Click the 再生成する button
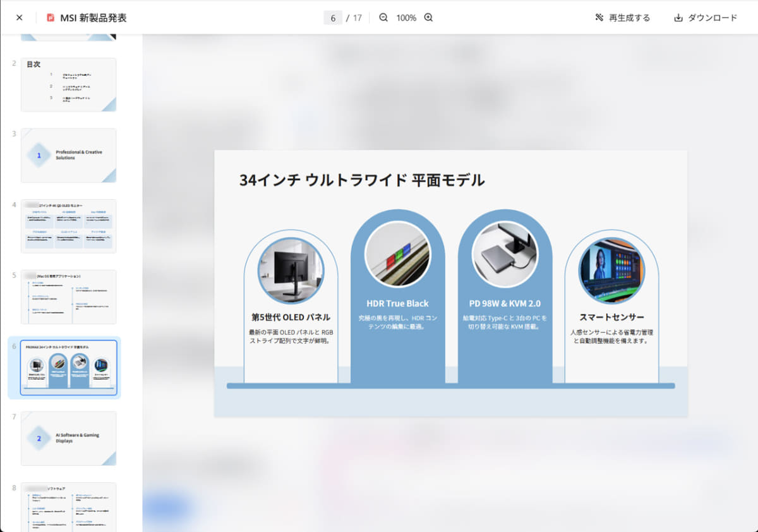This screenshot has width=758, height=532. coord(622,18)
